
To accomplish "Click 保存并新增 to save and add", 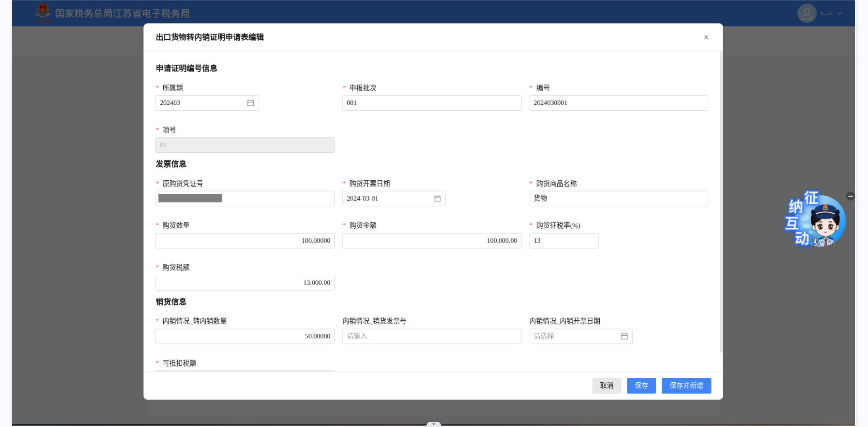I will click(686, 385).
